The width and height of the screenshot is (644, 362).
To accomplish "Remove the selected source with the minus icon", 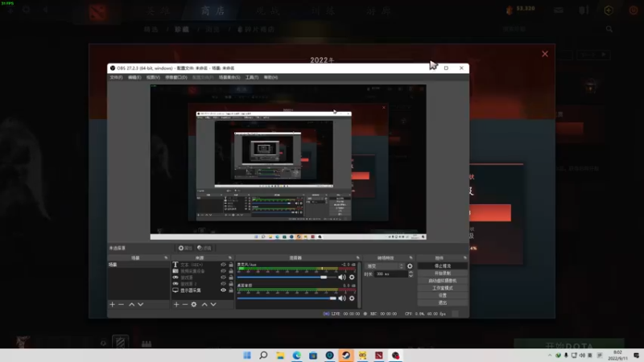I will point(185,305).
